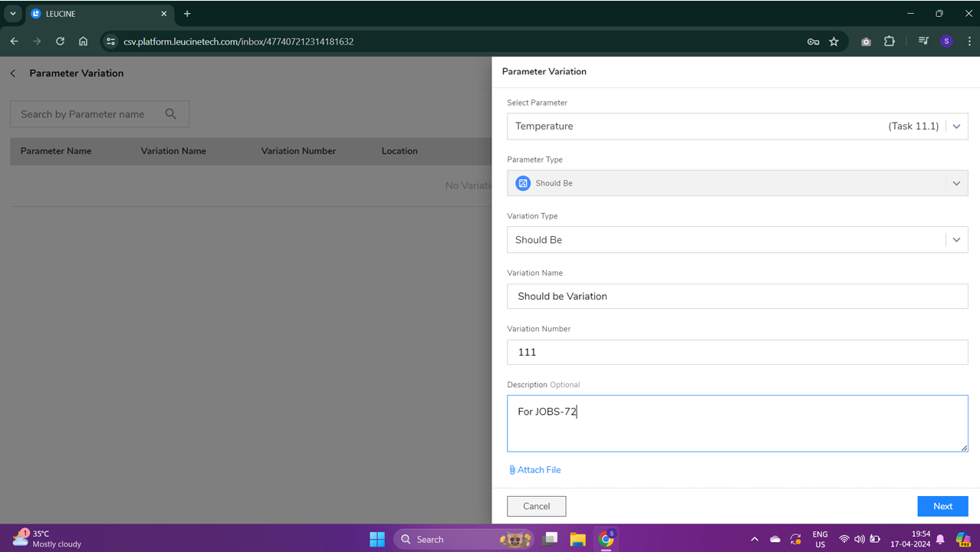Click the Next button

click(942, 506)
